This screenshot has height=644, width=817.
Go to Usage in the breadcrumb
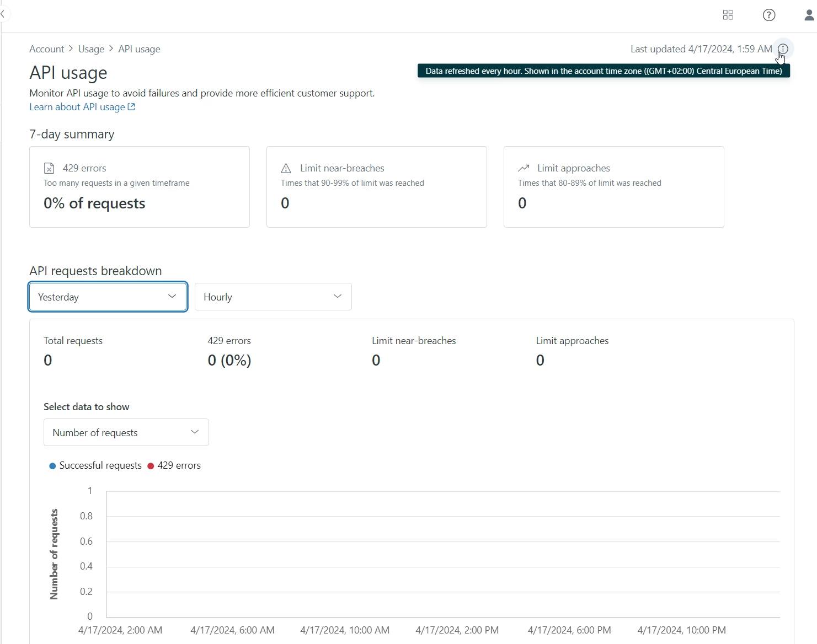click(91, 49)
